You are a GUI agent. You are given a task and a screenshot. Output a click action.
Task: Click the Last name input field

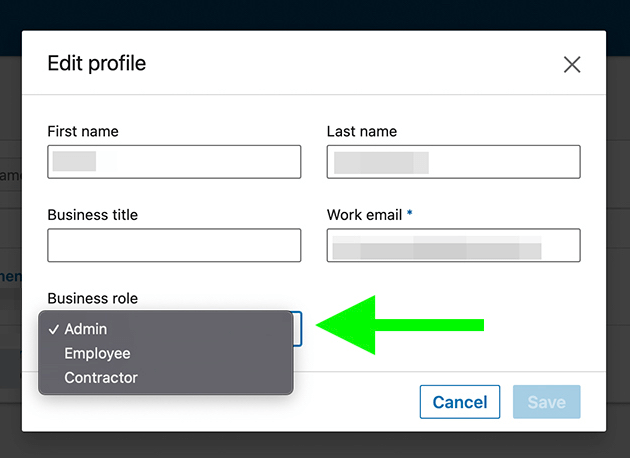[x=453, y=162]
